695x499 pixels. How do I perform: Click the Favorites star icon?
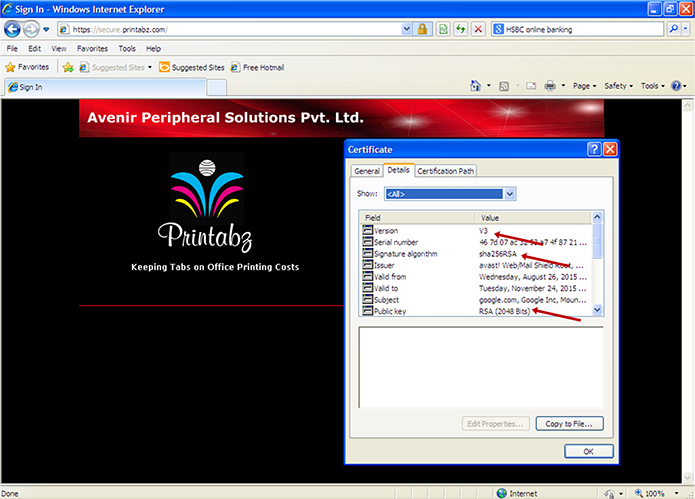pyautogui.click(x=10, y=67)
